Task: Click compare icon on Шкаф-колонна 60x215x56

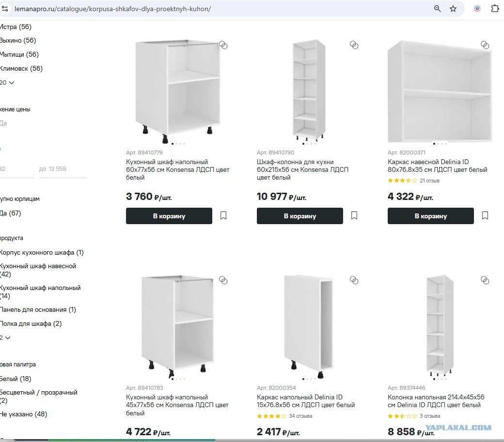Action: click(354, 45)
